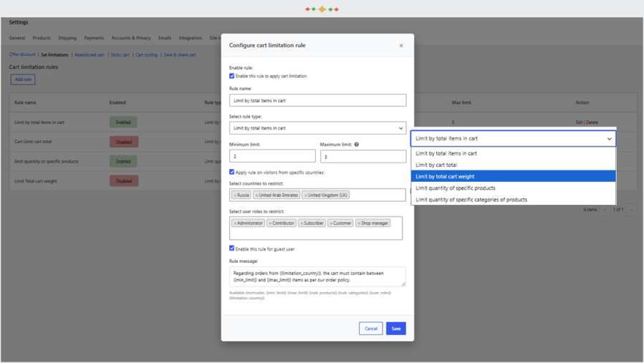
Task: Click inside the Select countries to restrict box
Action: coord(317,195)
